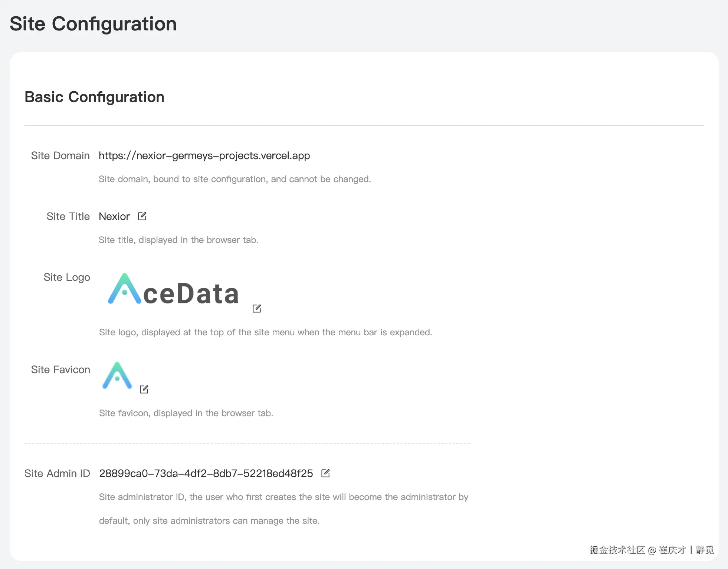728x569 pixels.
Task: Click the "Site Configuration" page heading
Action: coord(93,24)
